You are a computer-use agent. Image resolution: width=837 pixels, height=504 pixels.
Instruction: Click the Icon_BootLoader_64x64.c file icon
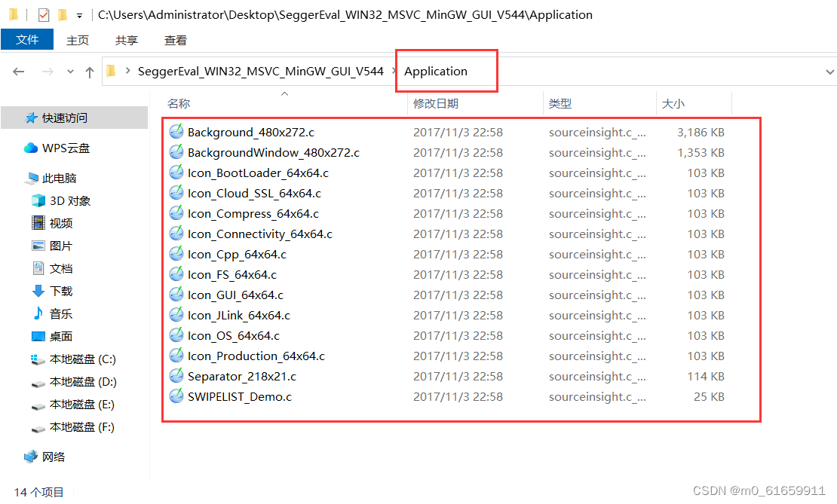pyautogui.click(x=176, y=173)
